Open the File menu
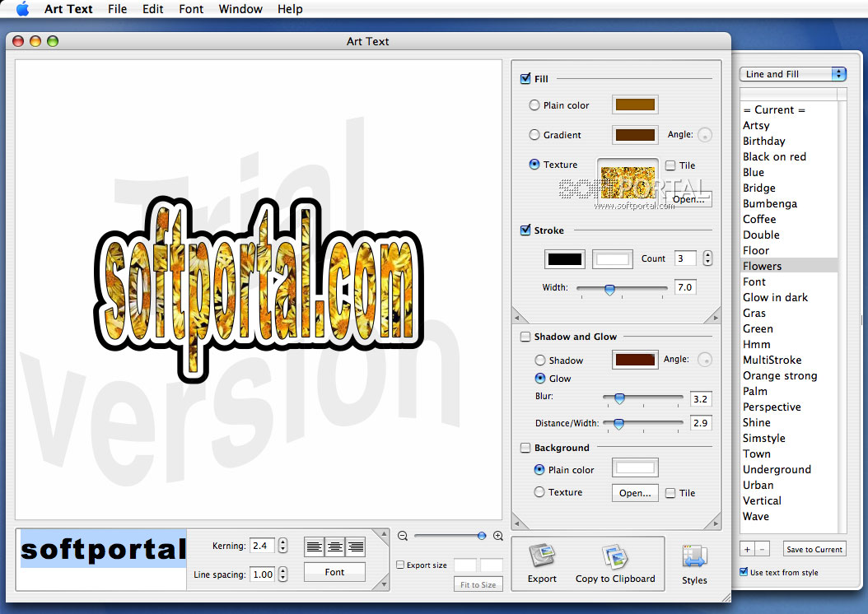 click(118, 9)
